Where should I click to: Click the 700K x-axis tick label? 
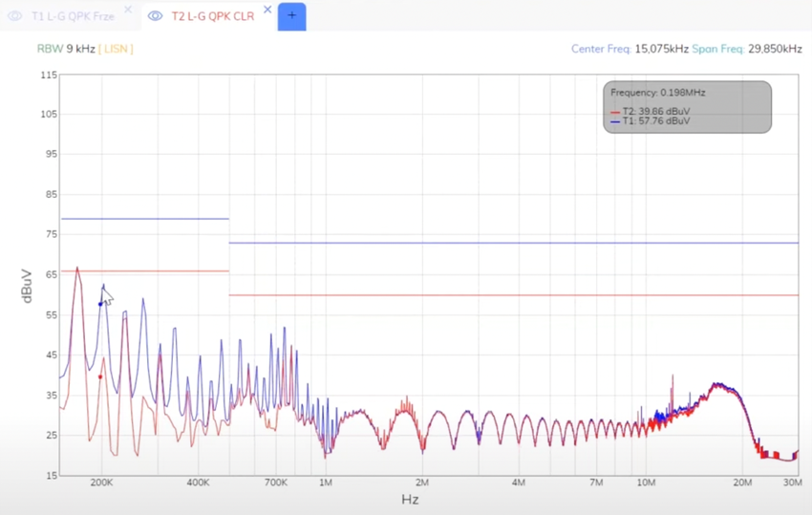[275, 483]
